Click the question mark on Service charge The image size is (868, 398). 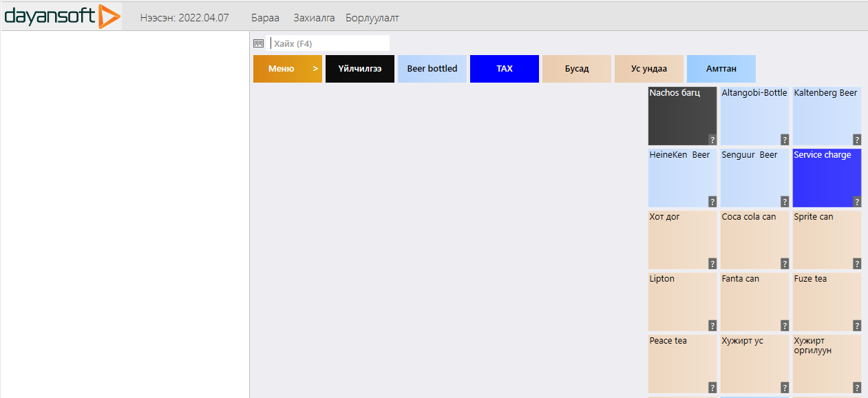(857, 202)
